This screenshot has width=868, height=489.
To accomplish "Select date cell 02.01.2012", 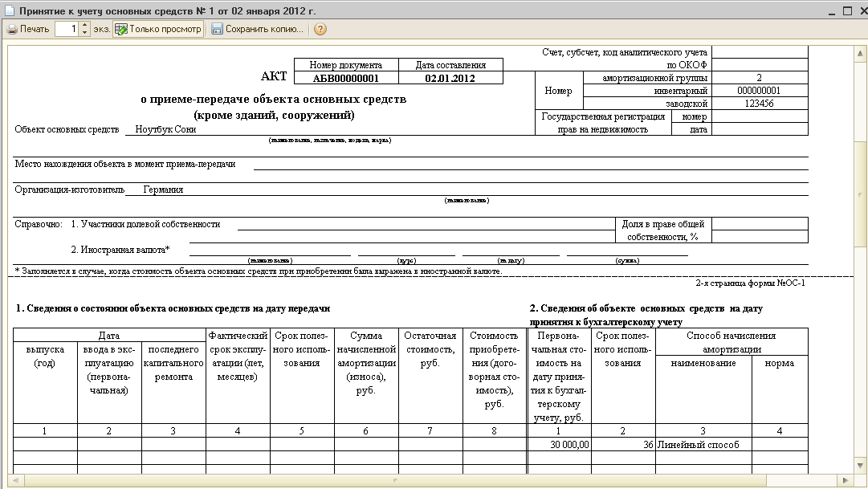I will pos(450,78).
